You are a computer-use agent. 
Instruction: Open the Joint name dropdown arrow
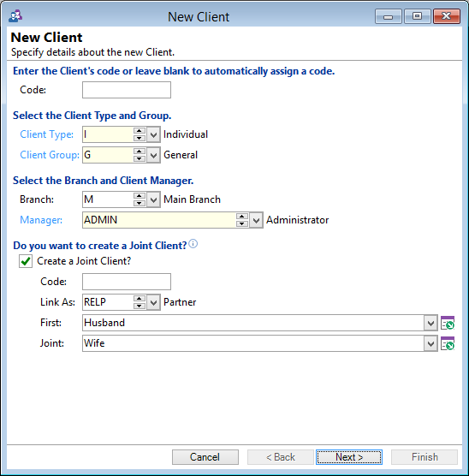(x=430, y=343)
